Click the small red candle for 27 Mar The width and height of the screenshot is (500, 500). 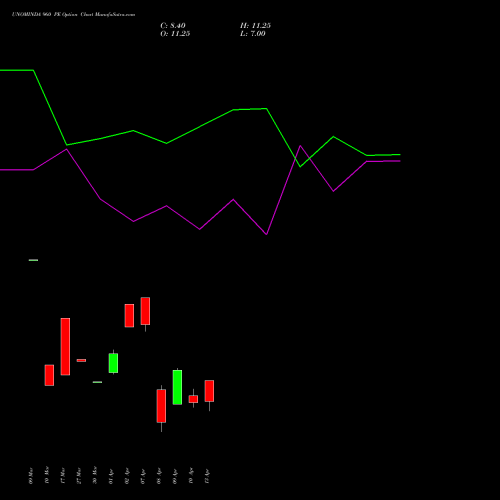coord(81,360)
